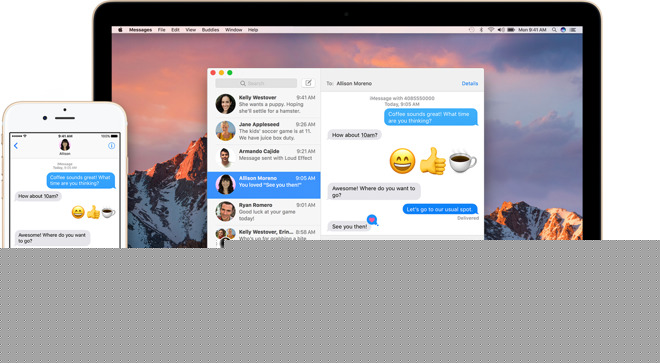Open the Help menu

click(x=253, y=30)
